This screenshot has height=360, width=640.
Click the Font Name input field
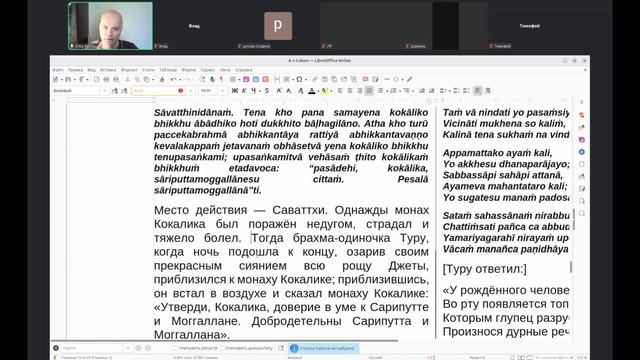pyautogui.click(x=158, y=91)
